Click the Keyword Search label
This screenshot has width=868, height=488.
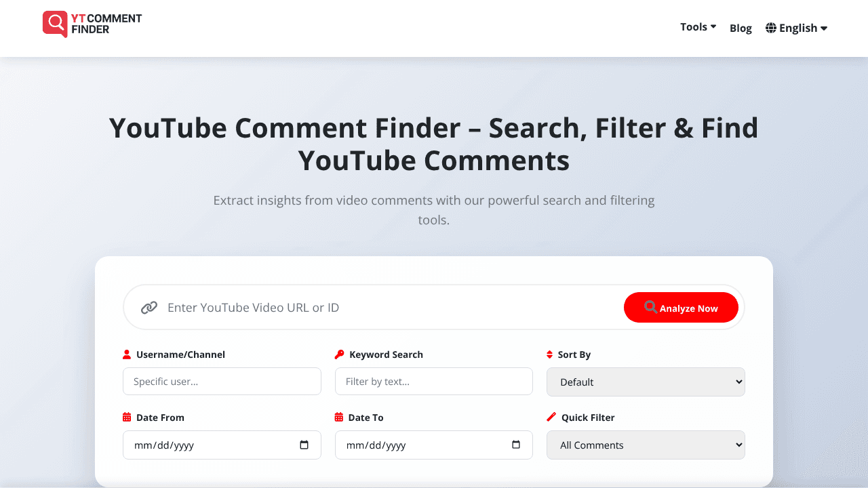pyautogui.click(x=386, y=354)
